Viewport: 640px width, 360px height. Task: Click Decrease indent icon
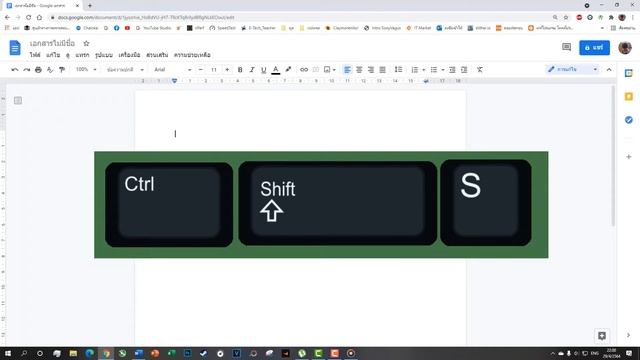point(452,70)
